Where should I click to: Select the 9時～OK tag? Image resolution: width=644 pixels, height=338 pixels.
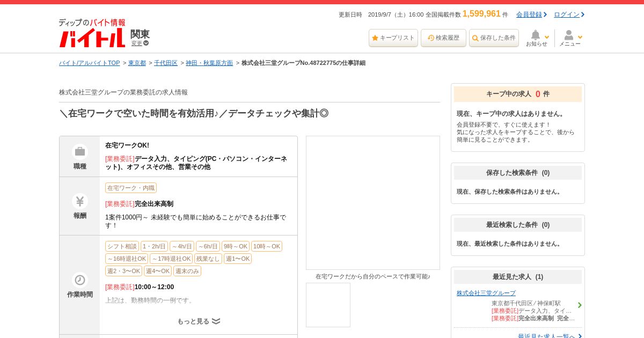click(236, 246)
